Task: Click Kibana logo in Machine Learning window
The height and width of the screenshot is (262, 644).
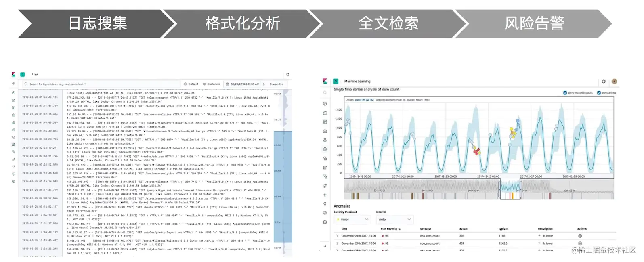Action: (x=325, y=81)
